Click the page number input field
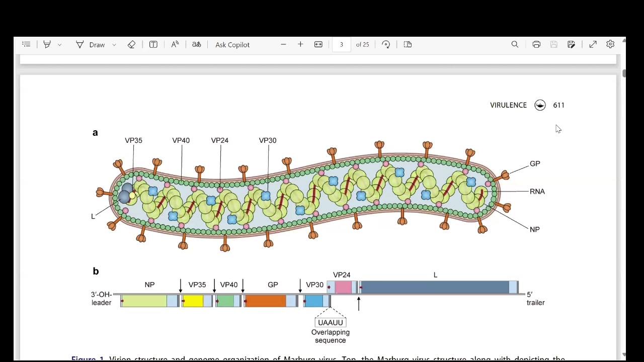The width and height of the screenshot is (644, 362). (x=341, y=45)
